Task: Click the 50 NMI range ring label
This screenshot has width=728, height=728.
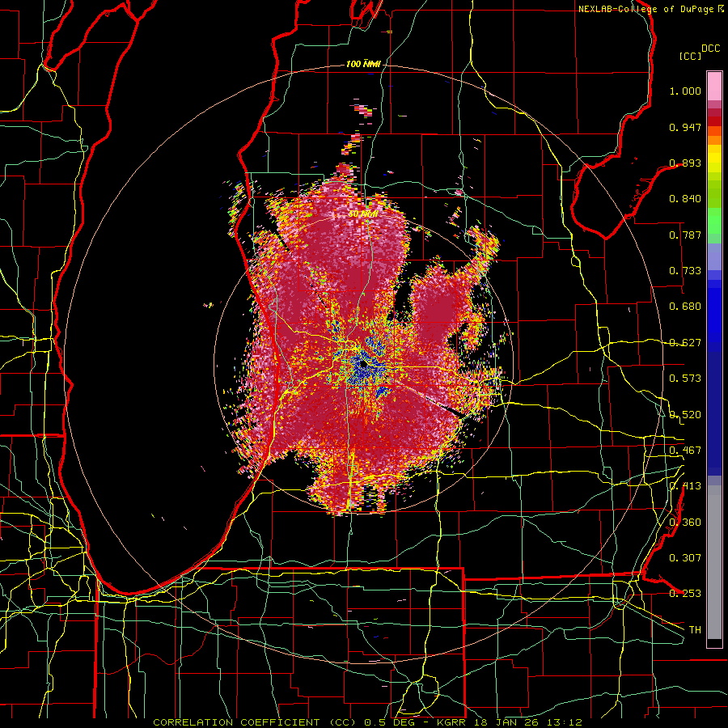Action: [363, 214]
